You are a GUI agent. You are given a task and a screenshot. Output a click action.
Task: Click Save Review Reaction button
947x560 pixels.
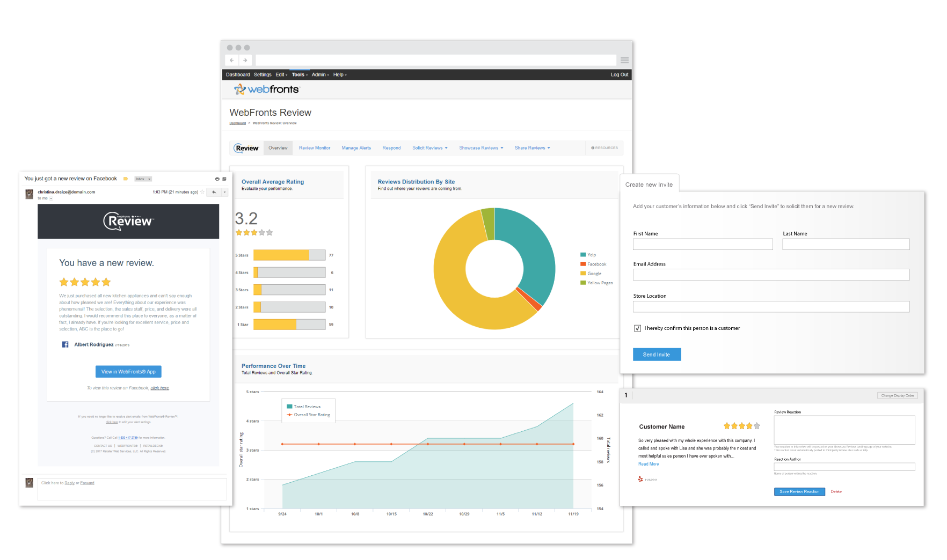point(799,491)
